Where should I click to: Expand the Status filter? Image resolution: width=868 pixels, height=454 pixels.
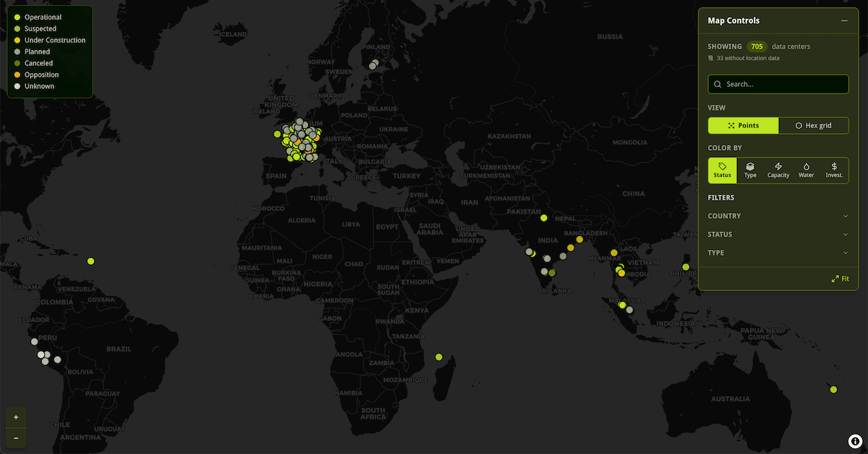(x=778, y=235)
